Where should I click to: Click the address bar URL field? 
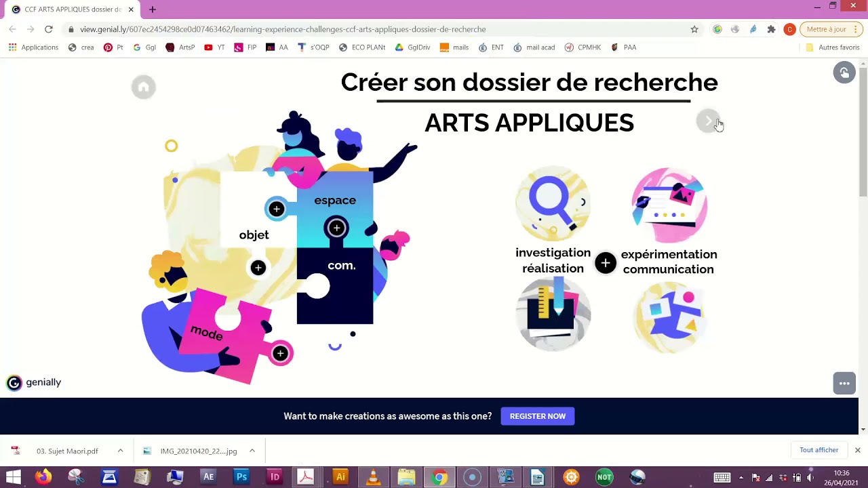pyautogui.click(x=380, y=29)
